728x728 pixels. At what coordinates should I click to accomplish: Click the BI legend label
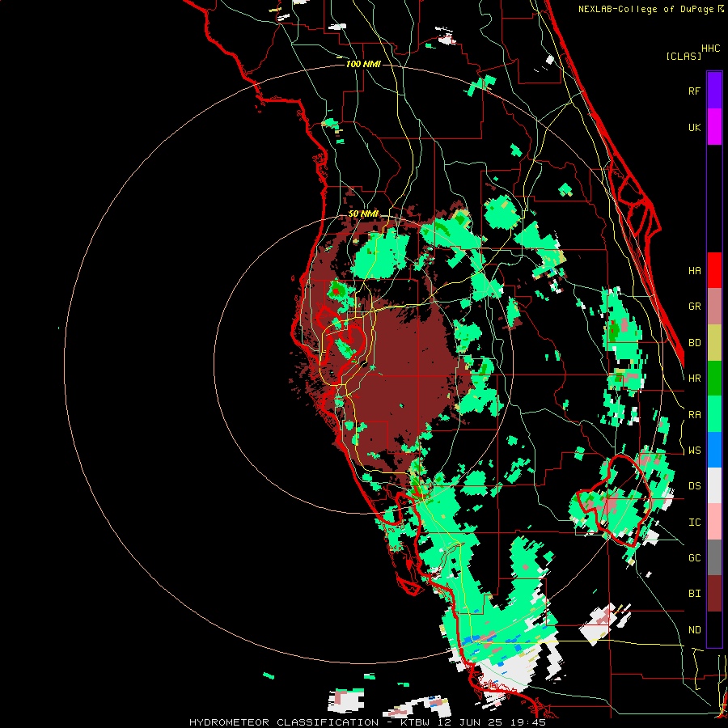[694, 594]
